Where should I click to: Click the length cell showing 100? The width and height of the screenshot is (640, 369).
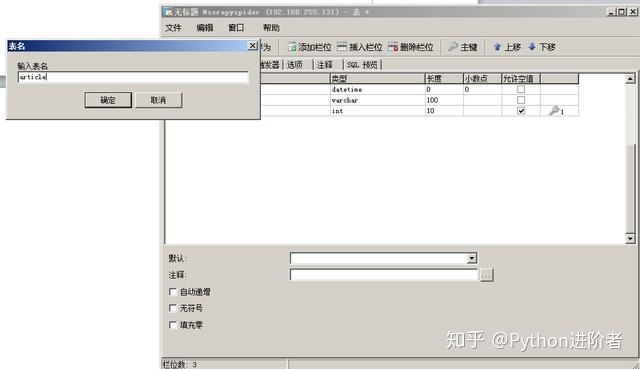[444, 100]
